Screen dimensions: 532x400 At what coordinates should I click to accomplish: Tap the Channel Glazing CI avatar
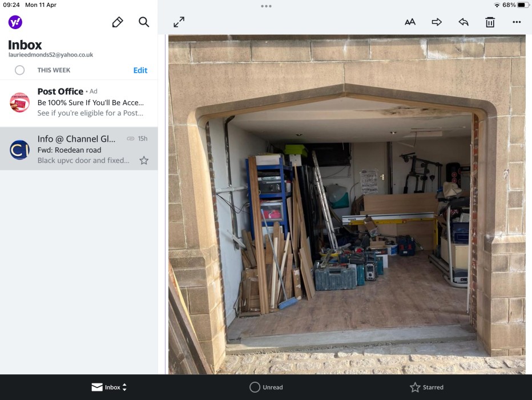tap(19, 150)
